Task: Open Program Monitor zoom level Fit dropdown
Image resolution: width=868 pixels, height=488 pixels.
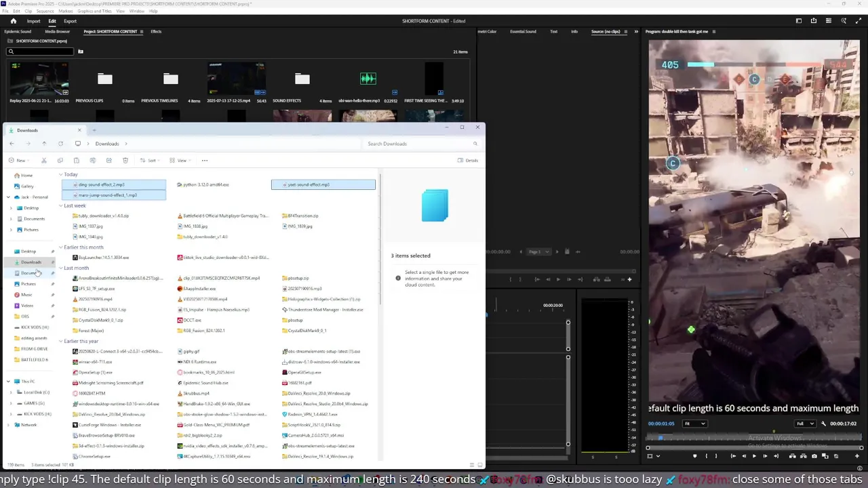Action: click(694, 424)
